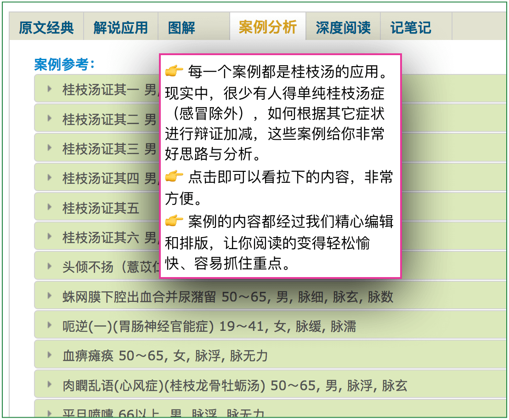The height and width of the screenshot is (420, 509).
Task: Click the arrow icon beside 血痹瘫痪
Action: tap(50, 355)
